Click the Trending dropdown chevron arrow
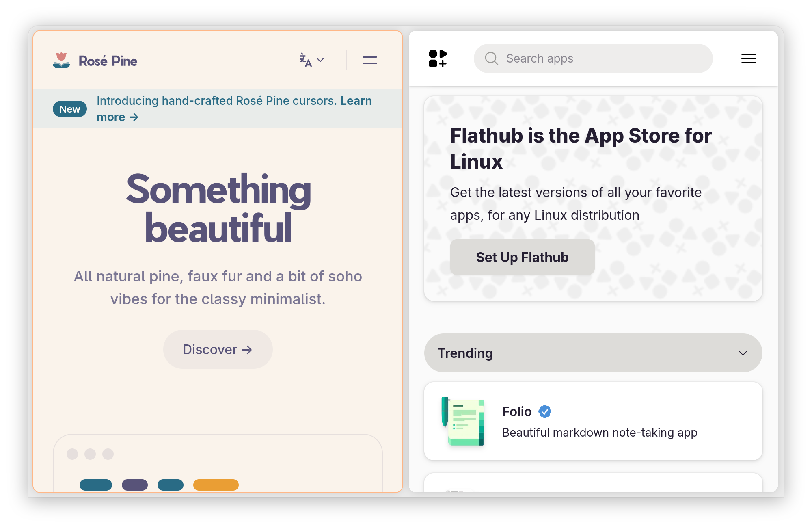The image size is (812, 528). (x=743, y=353)
